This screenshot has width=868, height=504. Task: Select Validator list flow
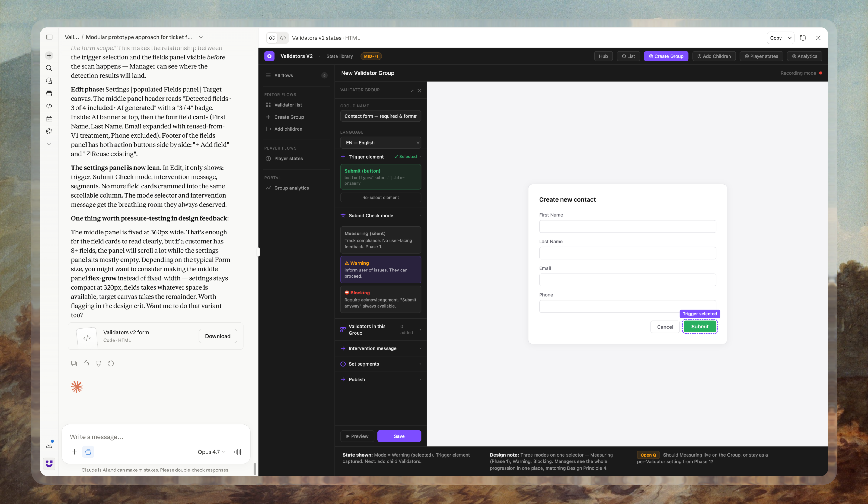coord(296,105)
